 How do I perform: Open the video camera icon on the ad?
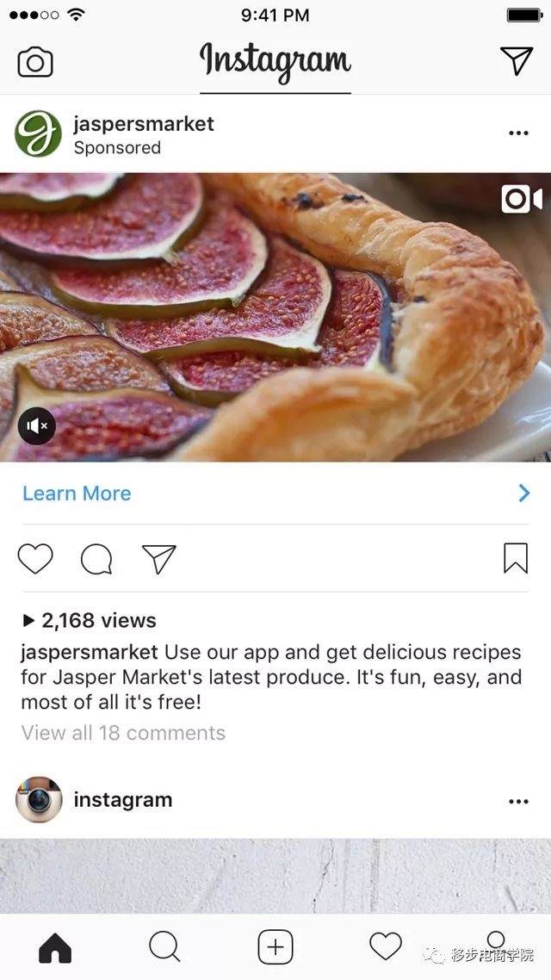tap(522, 199)
